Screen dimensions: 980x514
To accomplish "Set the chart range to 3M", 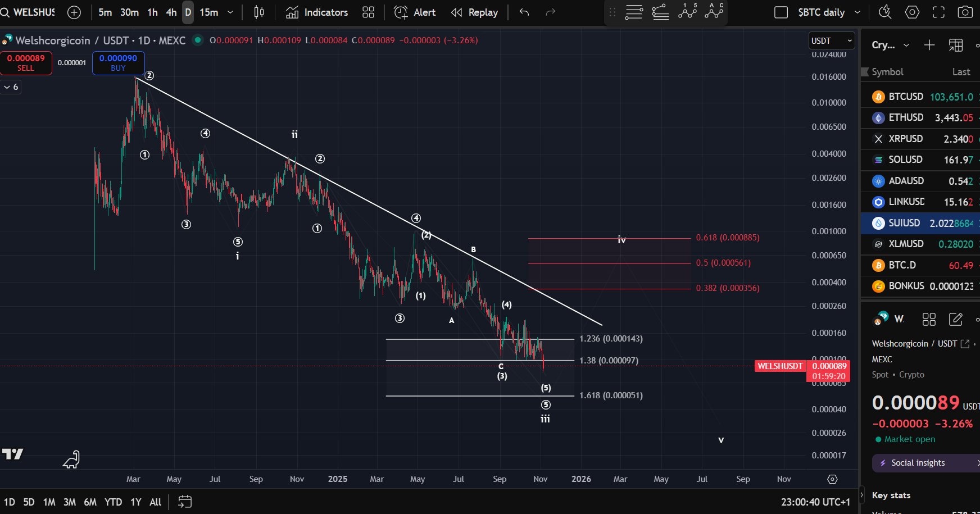I will (70, 502).
